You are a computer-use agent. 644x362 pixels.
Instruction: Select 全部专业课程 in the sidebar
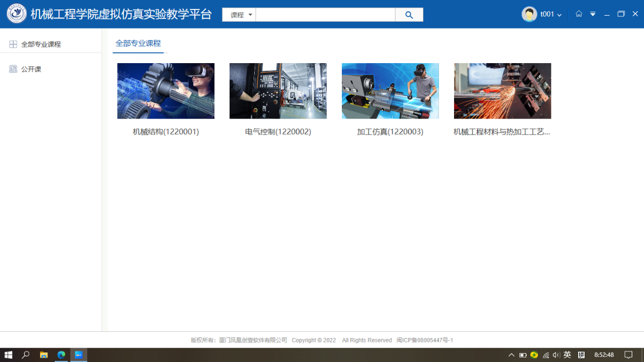click(x=50, y=44)
